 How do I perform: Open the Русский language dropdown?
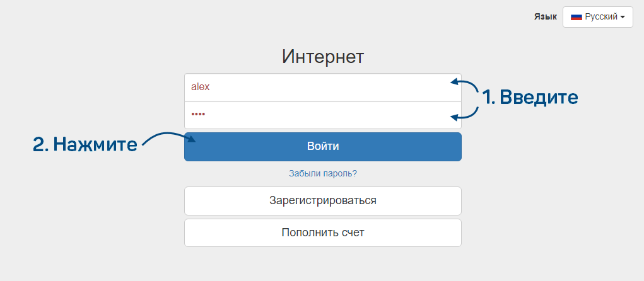click(x=597, y=17)
